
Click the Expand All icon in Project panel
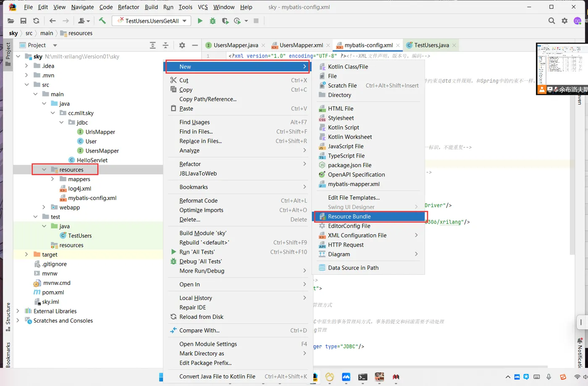(153, 45)
